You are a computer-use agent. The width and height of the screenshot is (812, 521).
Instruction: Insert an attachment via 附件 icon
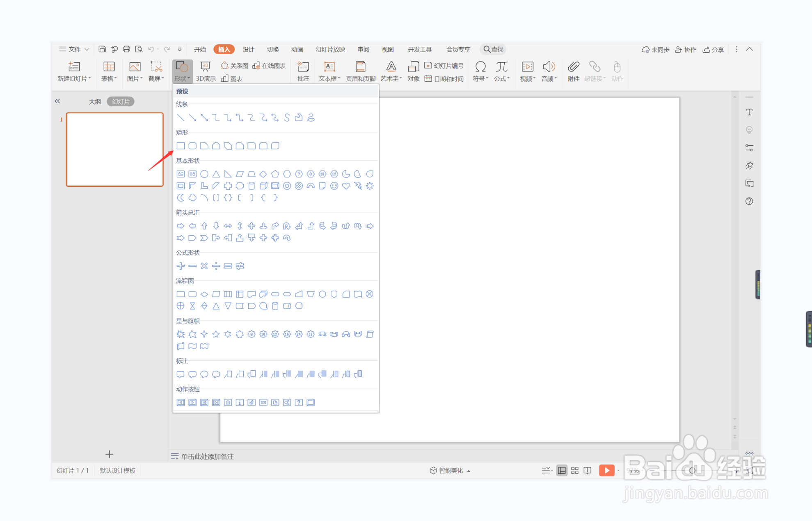573,67
